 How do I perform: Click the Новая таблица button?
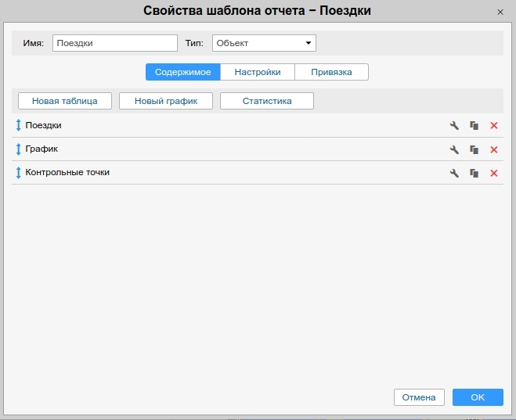(x=65, y=101)
